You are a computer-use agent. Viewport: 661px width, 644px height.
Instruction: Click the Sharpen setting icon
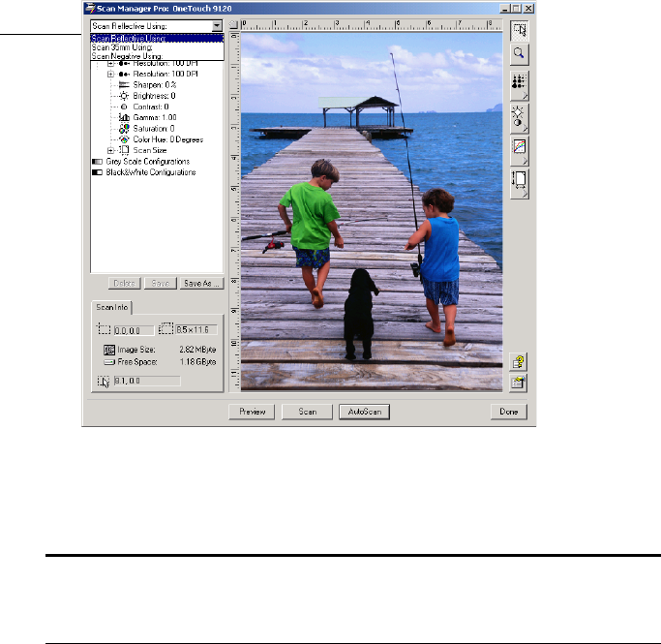[124, 85]
